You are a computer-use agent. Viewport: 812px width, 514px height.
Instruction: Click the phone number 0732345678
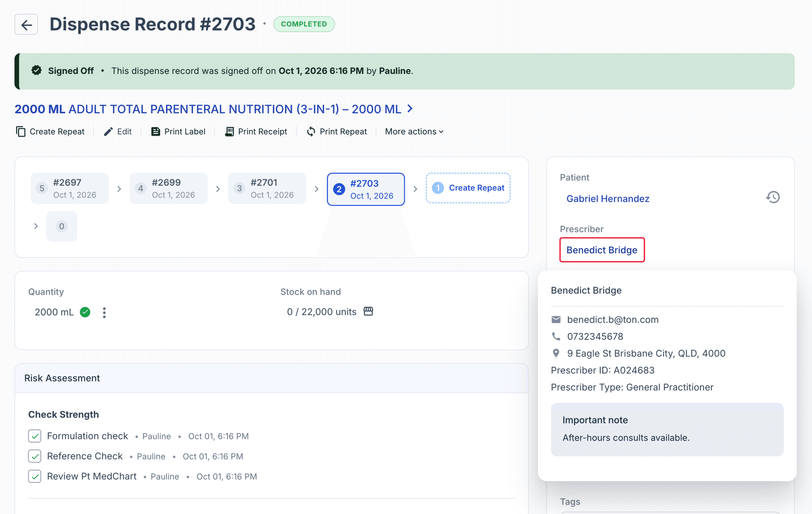tap(595, 336)
